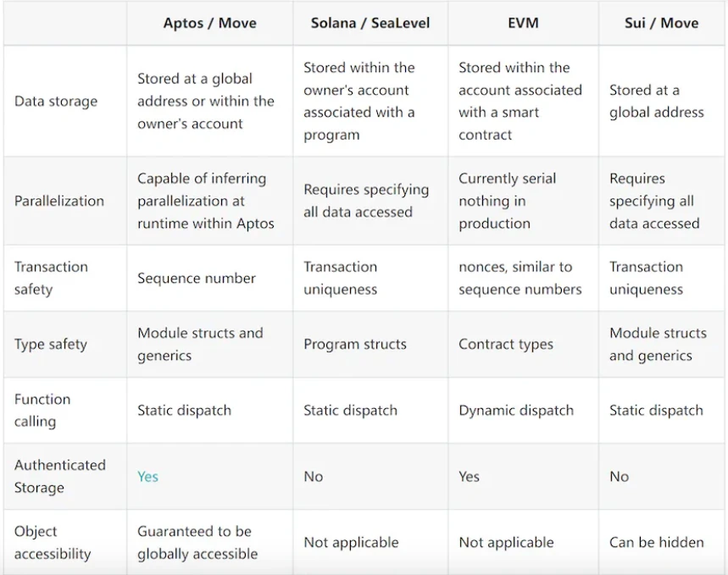Select the 'Solana / SeaLevel' column header
The width and height of the screenshot is (728, 575).
pos(370,23)
